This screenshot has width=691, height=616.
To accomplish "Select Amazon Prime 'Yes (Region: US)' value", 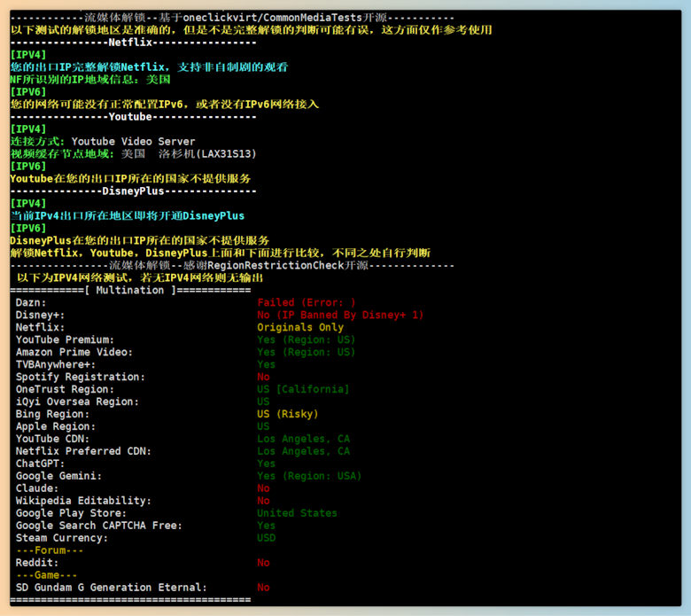I will [307, 352].
